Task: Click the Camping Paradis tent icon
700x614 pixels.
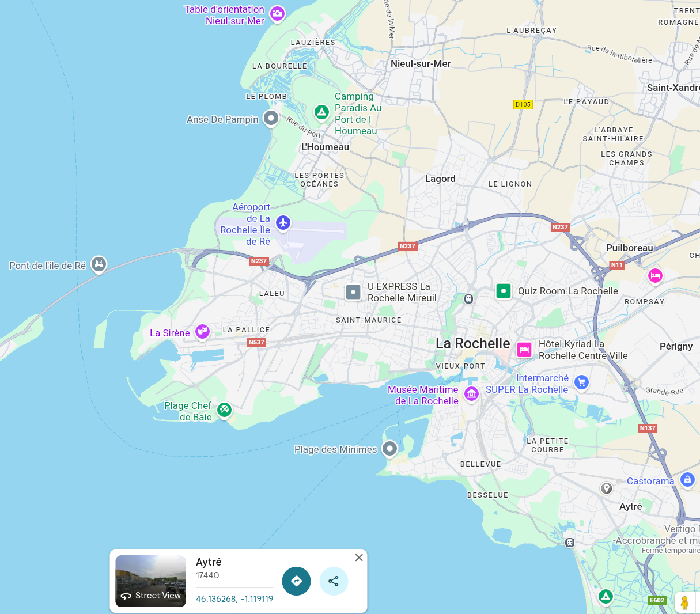Action: (321, 112)
